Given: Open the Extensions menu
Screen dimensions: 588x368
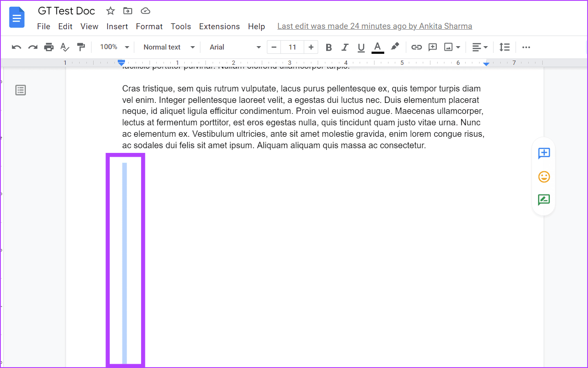Looking at the screenshot, I should 219,26.
